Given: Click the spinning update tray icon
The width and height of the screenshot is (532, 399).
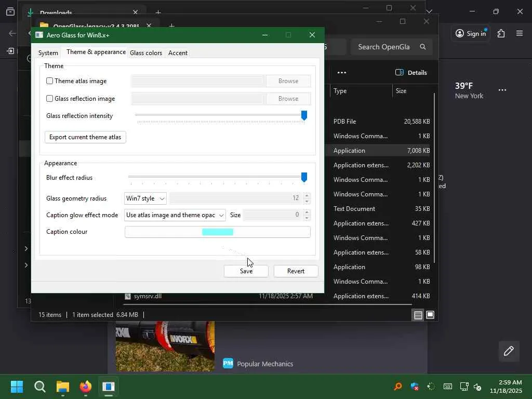Looking at the screenshot, I should pos(431,387).
